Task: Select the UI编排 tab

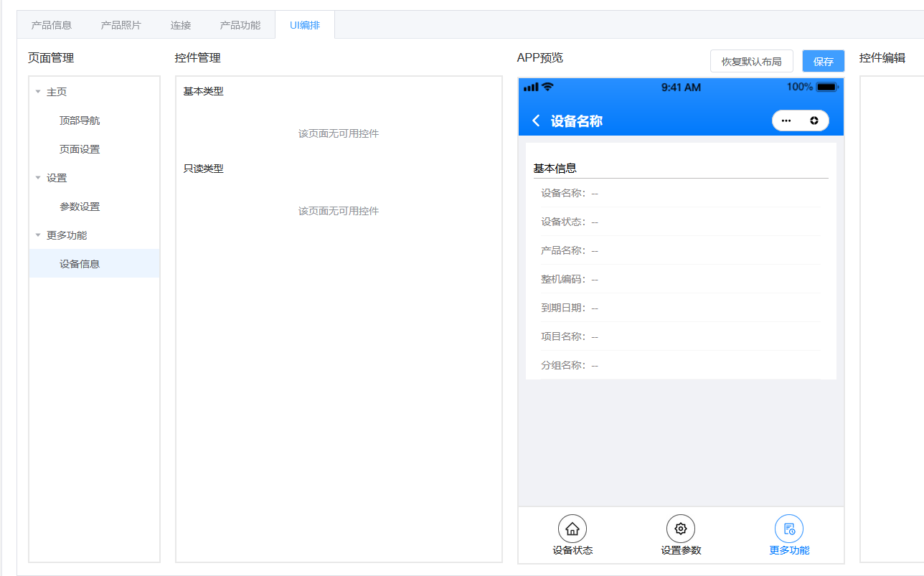Action: click(305, 25)
